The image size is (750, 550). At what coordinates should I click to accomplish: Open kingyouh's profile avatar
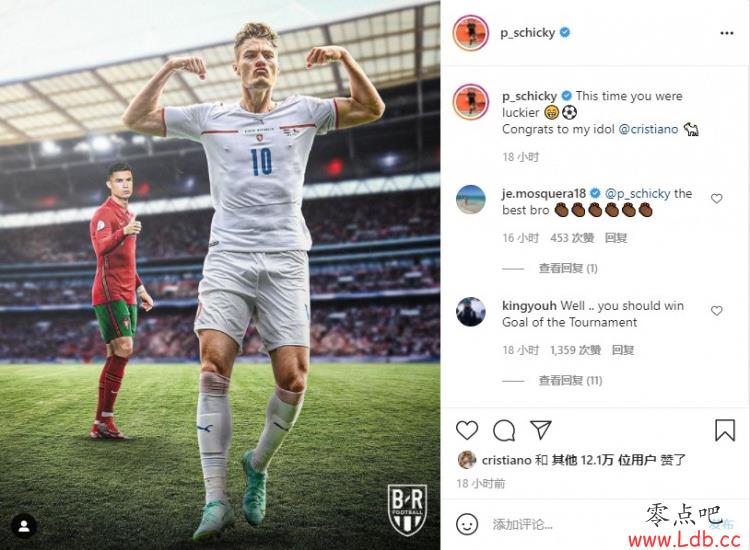pos(471,311)
